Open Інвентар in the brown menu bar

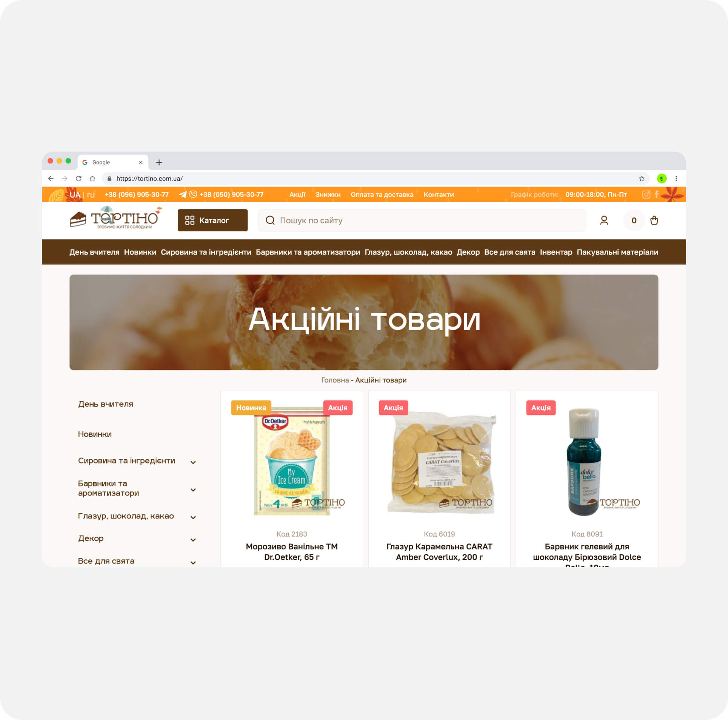tap(556, 252)
